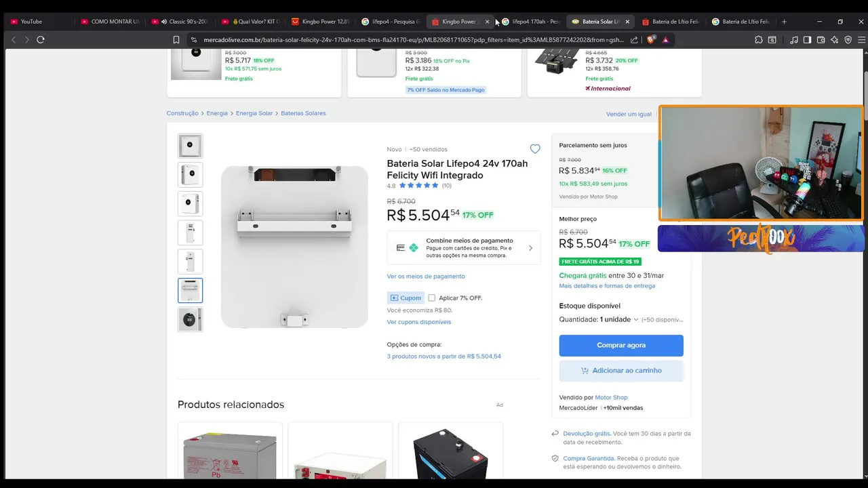Image resolution: width=868 pixels, height=488 pixels.
Task: Select the fourth product thumbnail
Action: [x=191, y=232]
